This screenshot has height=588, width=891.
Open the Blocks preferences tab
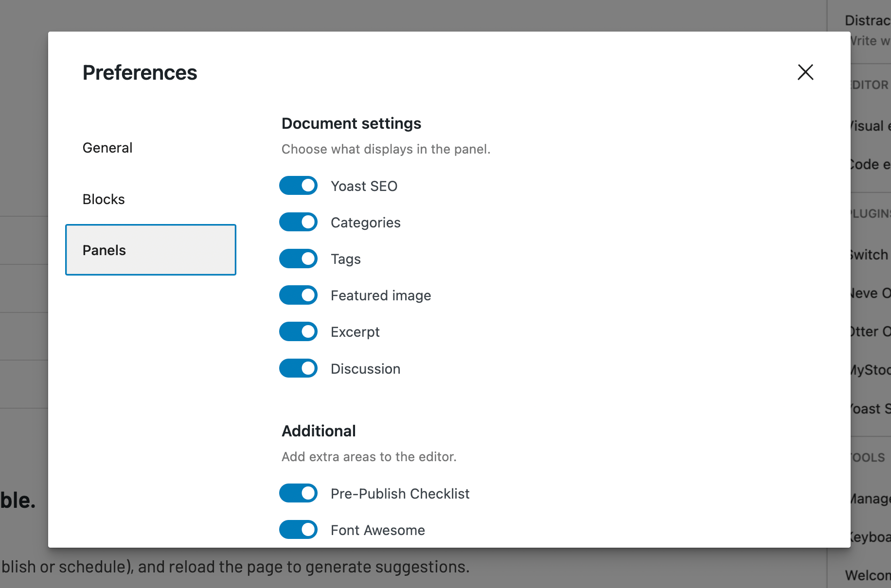point(104,199)
